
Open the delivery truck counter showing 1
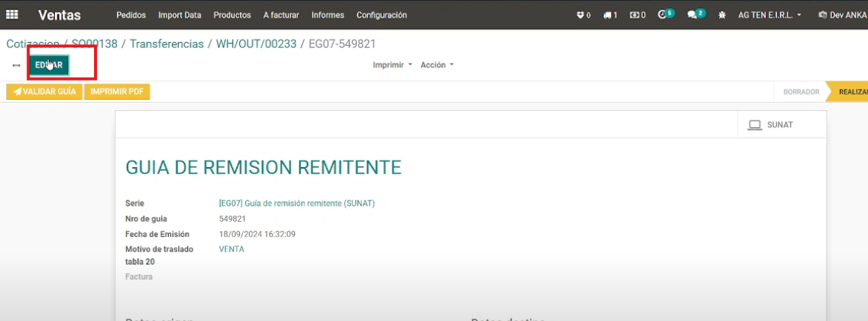610,16
